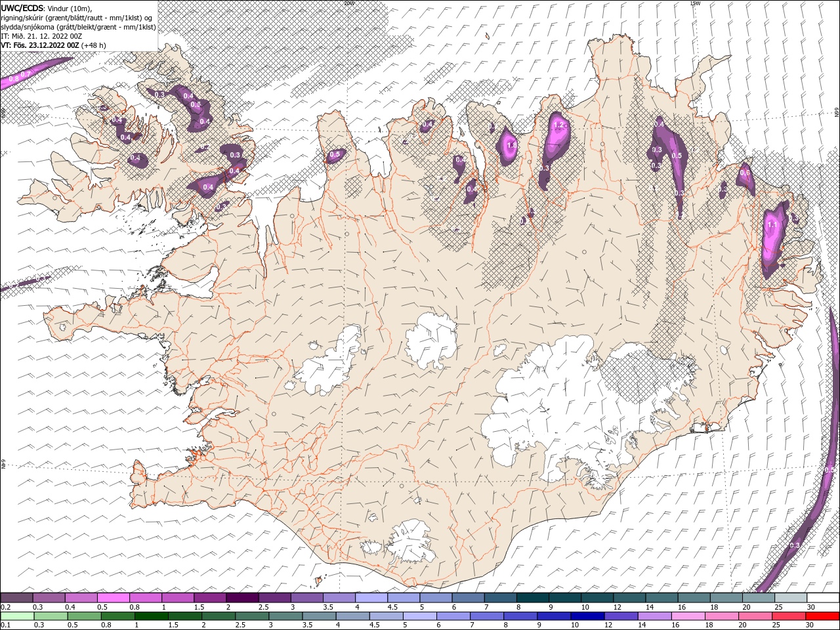Click the lower legend swatch between 10 and 12
This screenshot has width=840, height=630.
point(587,616)
